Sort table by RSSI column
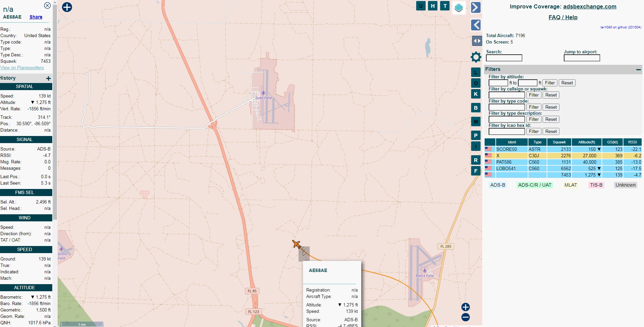644x327 pixels. [x=633, y=142]
